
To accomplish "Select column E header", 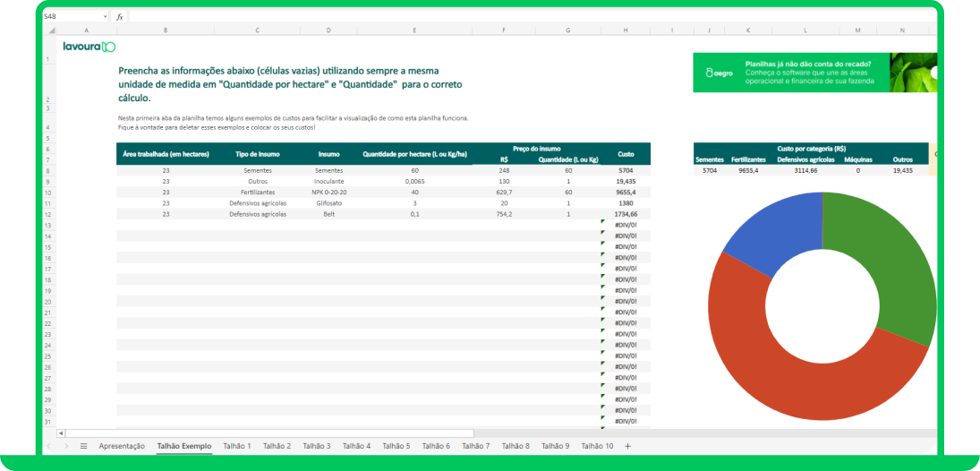I will pos(414,30).
